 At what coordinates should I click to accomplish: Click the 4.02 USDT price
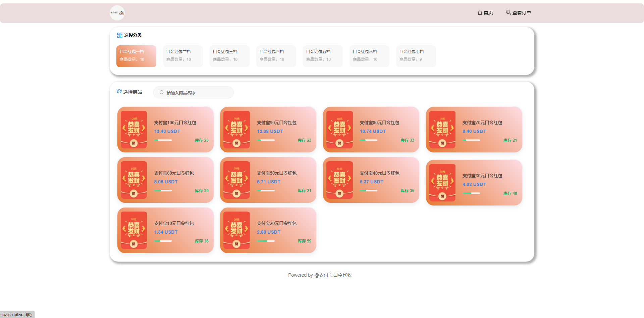(x=474, y=184)
